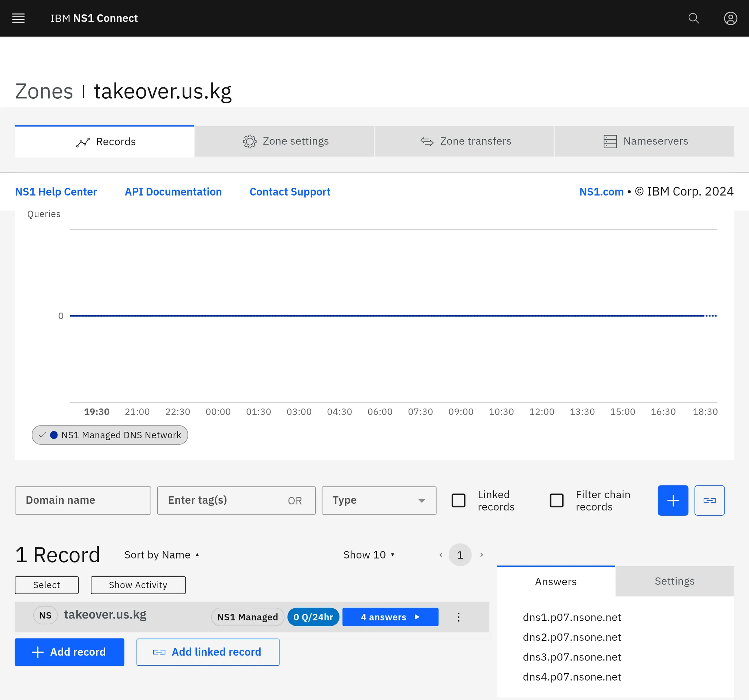Click the blue plus add record icon

point(673,500)
